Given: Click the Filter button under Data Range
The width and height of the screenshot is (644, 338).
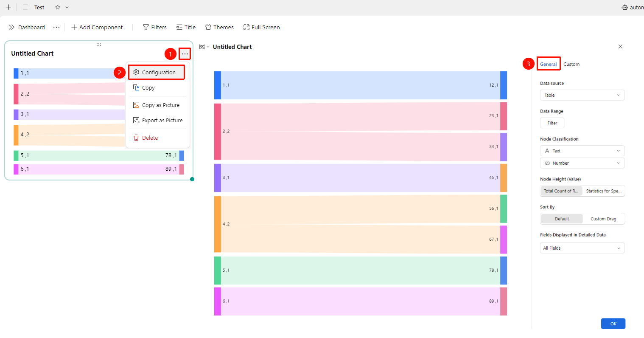Looking at the screenshot, I should point(552,123).
